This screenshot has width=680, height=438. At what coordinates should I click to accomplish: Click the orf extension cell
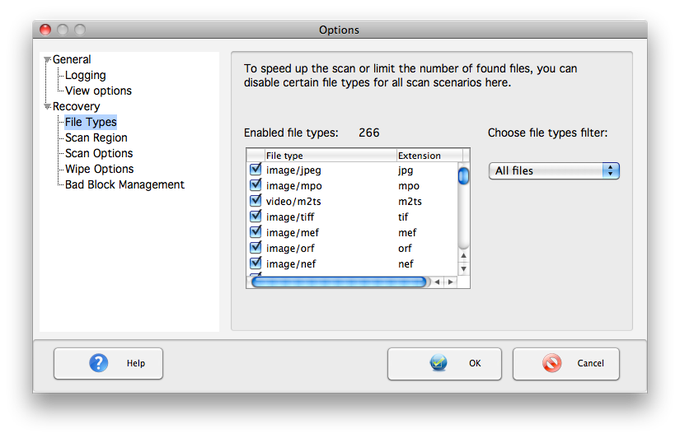(405, 248)
